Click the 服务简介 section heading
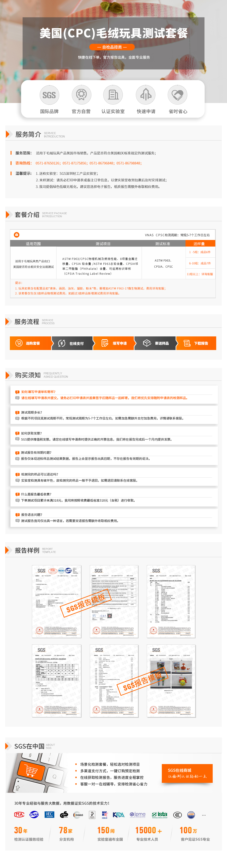 28,134
